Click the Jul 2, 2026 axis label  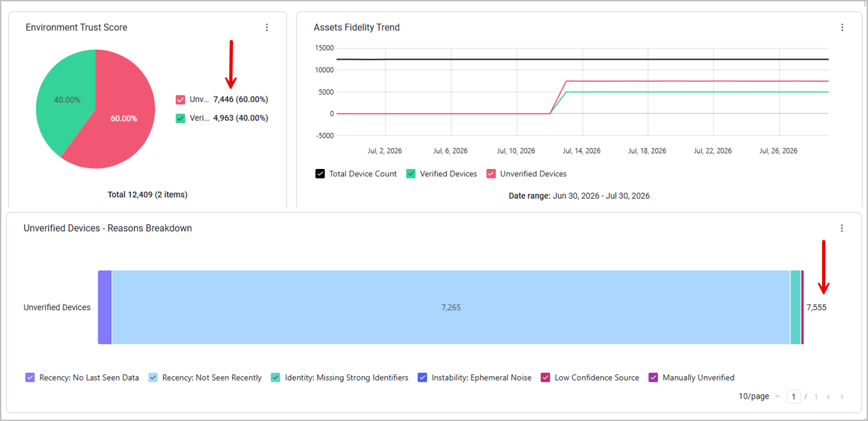384,151
